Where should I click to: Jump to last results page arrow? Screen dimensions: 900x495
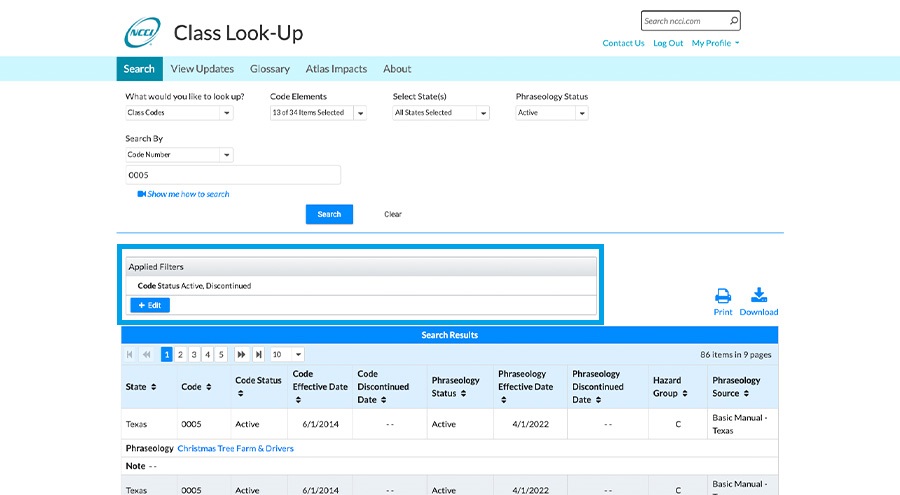[x=258, y=354]
